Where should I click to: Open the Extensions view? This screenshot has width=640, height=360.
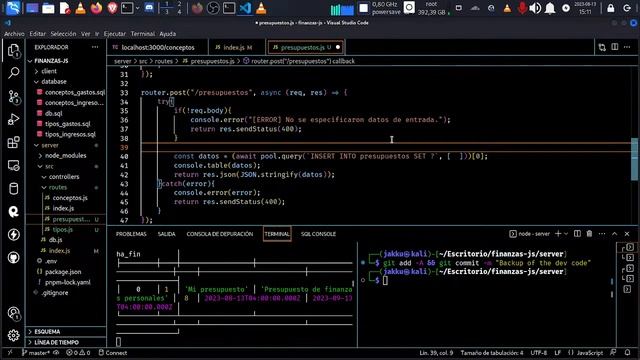pyautogui.click(x=13, y=142)
